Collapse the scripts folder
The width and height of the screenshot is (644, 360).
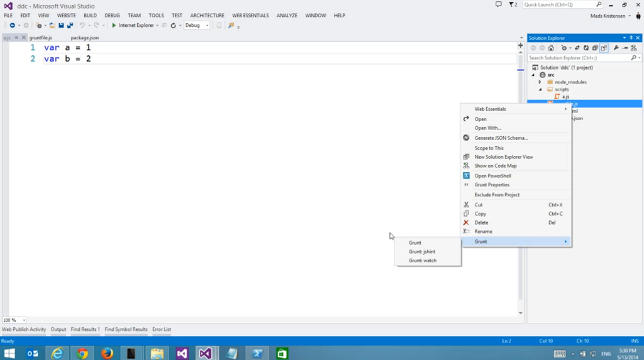pyautogui.click(x=540, y=89)
